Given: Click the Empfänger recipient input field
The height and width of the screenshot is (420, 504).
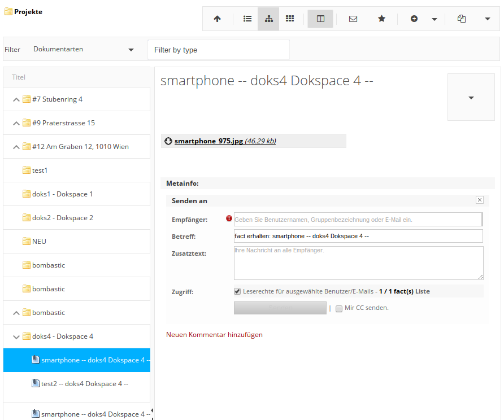Looking at the screenshot, I should (358, 219).
